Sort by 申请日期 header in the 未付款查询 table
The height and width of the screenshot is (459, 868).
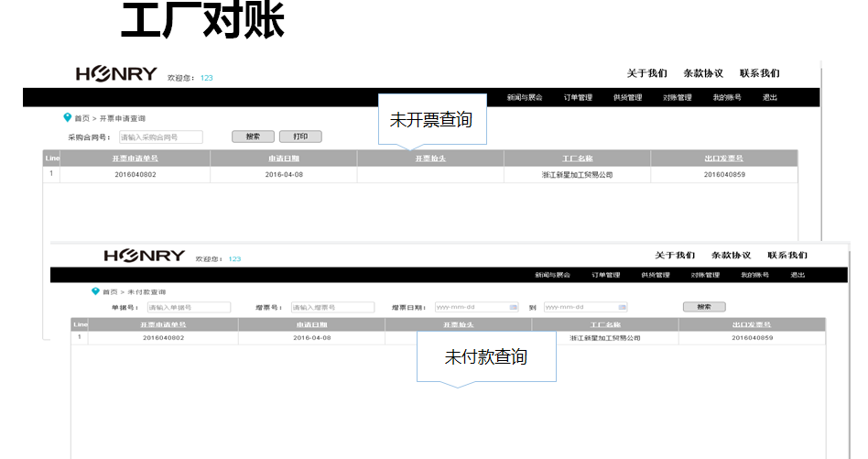point(311,324)
